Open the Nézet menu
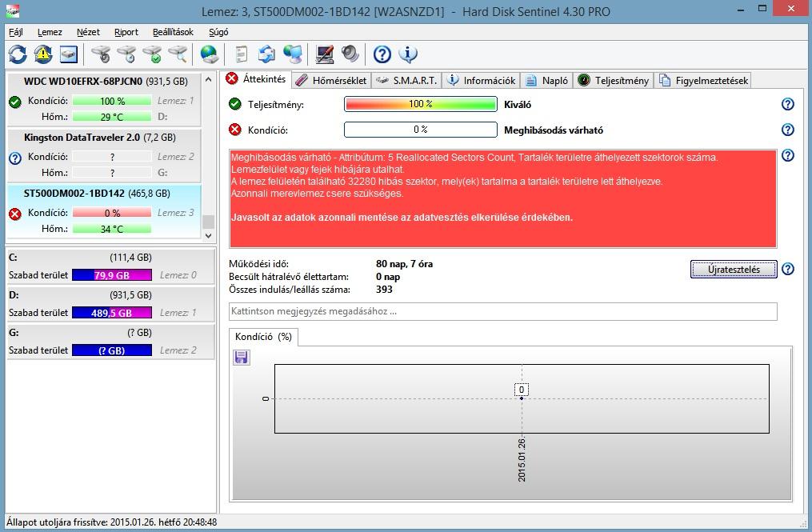 point(88,32)
